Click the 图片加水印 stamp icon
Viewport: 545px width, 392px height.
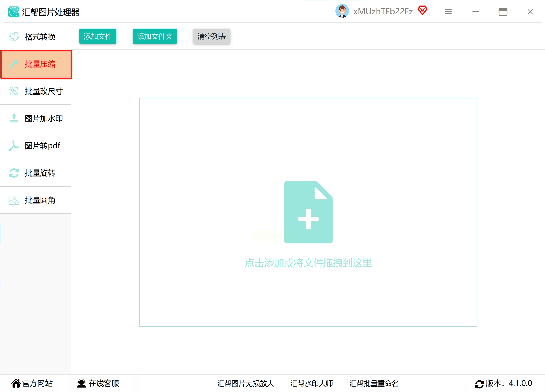(14, 118)
